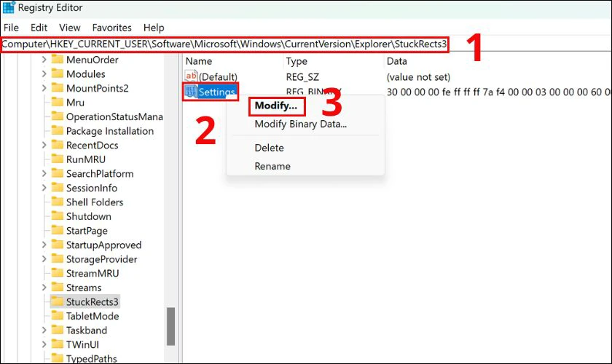Open the View menu
The width and height of the screenshot is (612, 364).
(70, 28)
